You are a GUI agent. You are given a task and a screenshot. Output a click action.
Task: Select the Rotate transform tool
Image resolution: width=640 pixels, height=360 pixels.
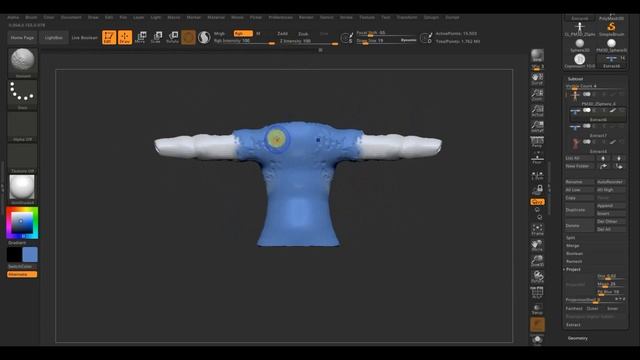point(172,38)
